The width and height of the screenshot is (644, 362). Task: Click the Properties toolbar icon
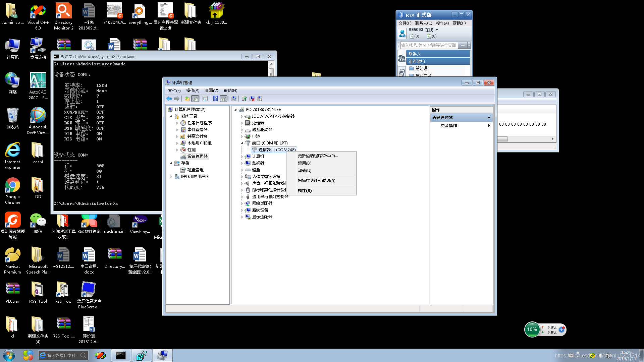205,99
